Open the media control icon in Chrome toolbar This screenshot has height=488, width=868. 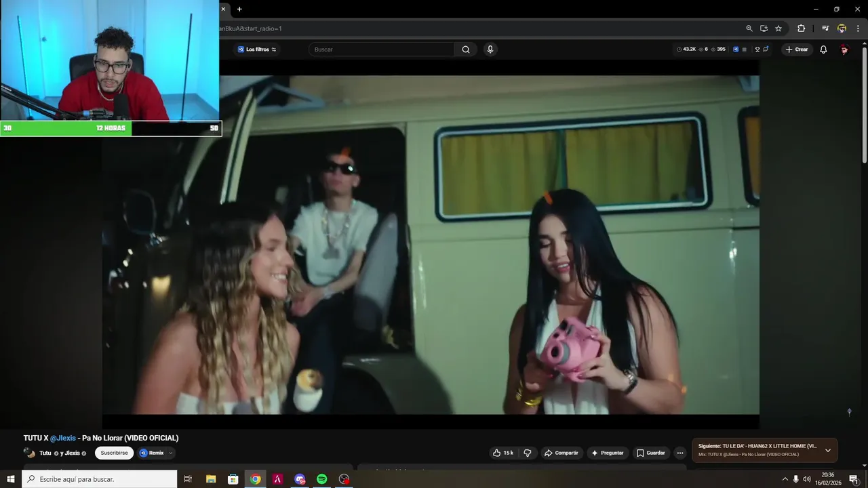[825, 28]
